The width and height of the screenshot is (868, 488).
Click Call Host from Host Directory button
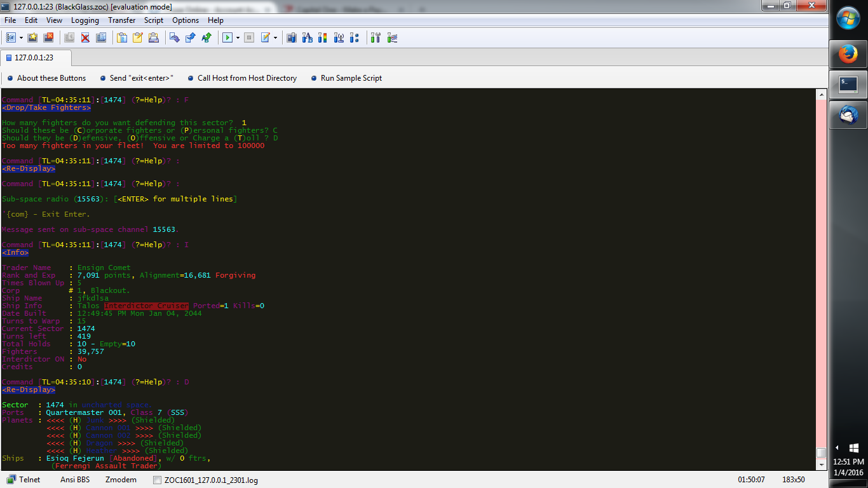point(247,78)
